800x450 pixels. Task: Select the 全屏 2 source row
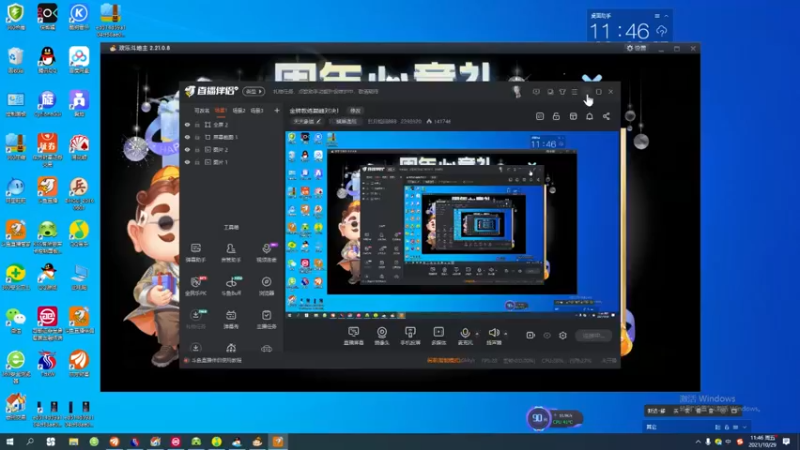click(232, 124)
